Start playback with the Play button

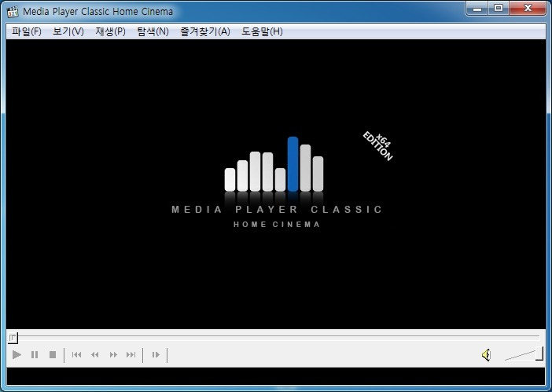tap(17, 355)
